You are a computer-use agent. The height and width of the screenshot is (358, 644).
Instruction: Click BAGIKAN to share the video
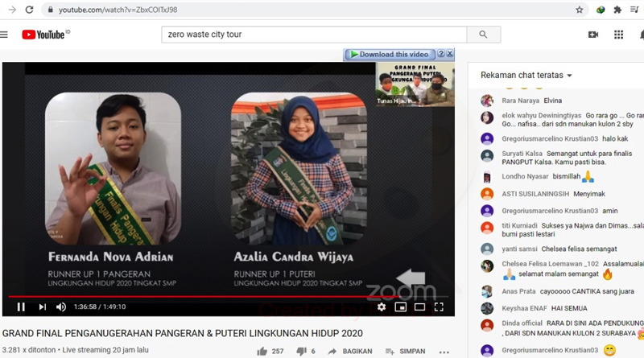(349, 352)
